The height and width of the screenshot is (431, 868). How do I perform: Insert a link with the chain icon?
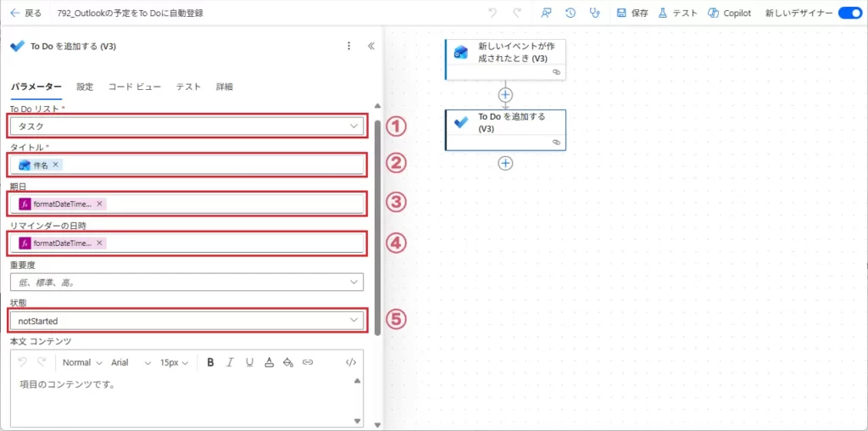(x=308, y=362)
